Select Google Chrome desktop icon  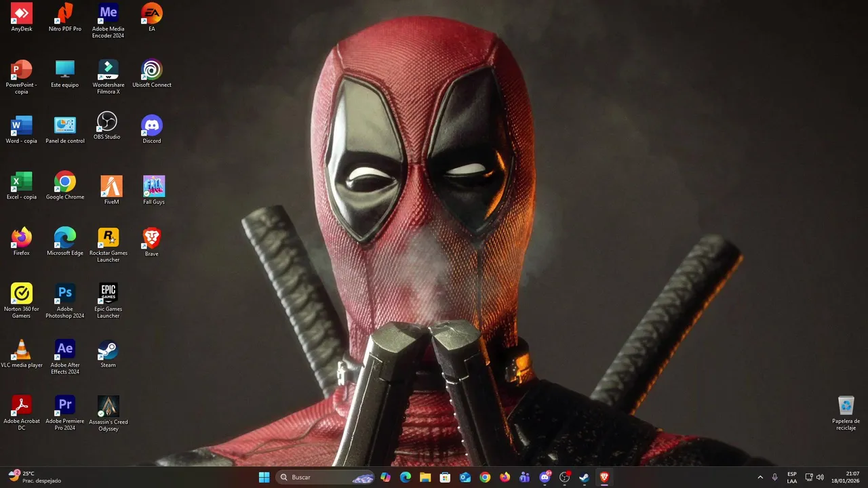65,186
